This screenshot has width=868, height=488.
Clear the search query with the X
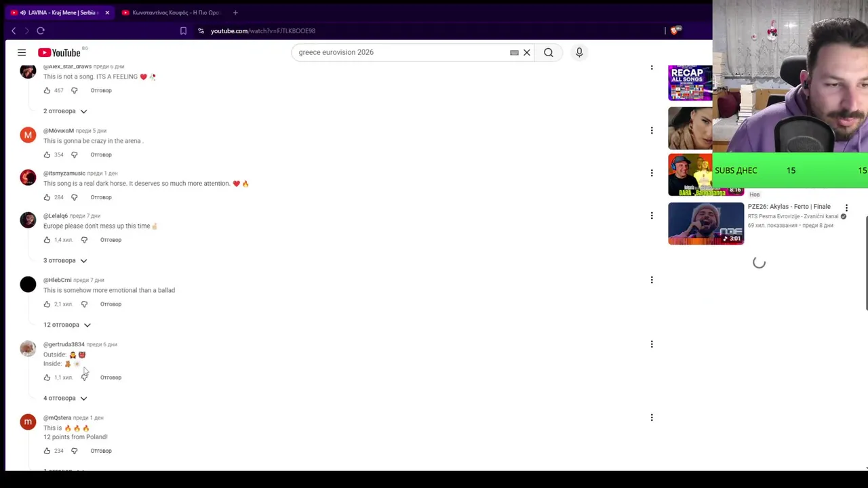pos(526,52)
